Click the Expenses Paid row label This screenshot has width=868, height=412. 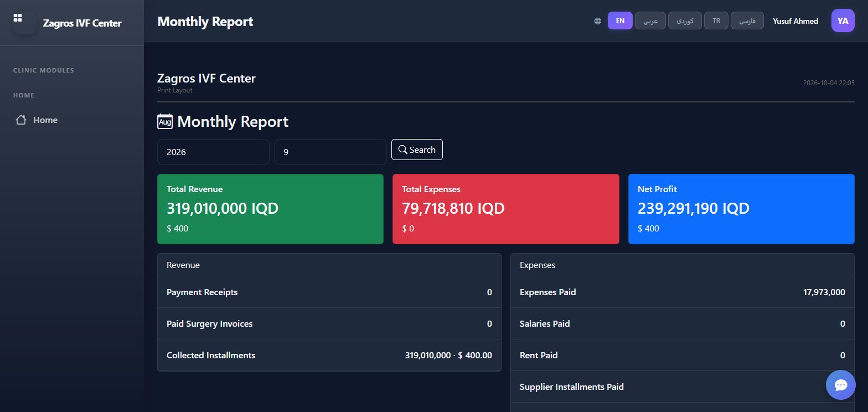547,292
